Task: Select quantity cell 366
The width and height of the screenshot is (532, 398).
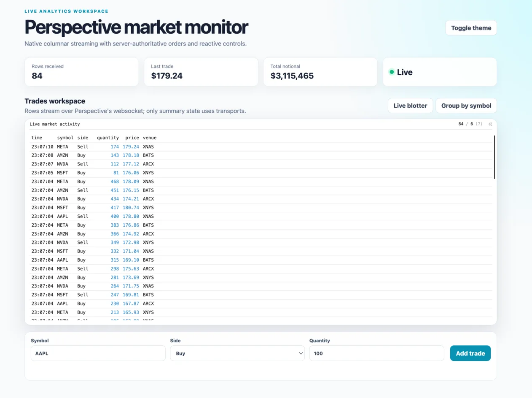Action: [x=115, y=234]
